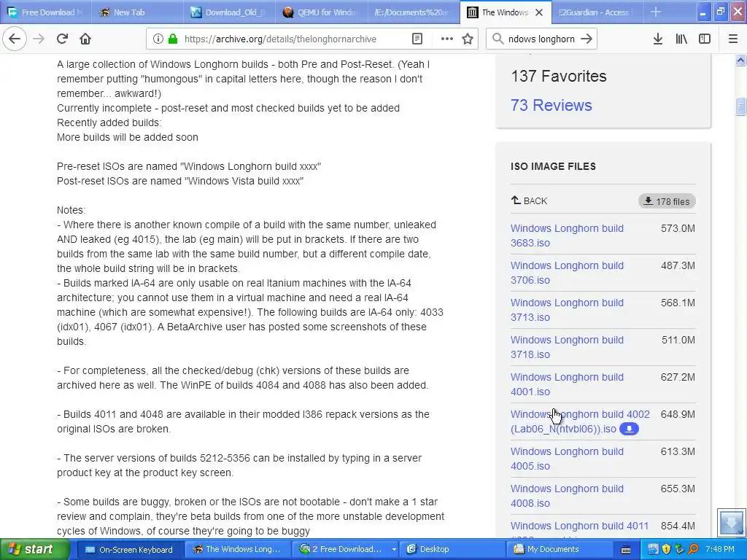Click the 7:48 PM system clock
This screenshot has width=747, height=560.
point(720,550)
